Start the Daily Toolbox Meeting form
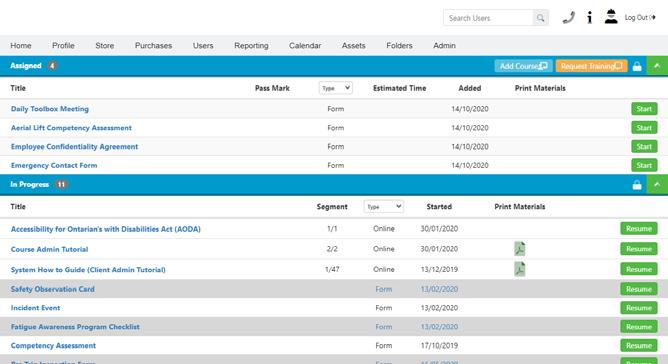Image resolution: width=668 pixels, height=364 pixels. click(x=644, y=109)
